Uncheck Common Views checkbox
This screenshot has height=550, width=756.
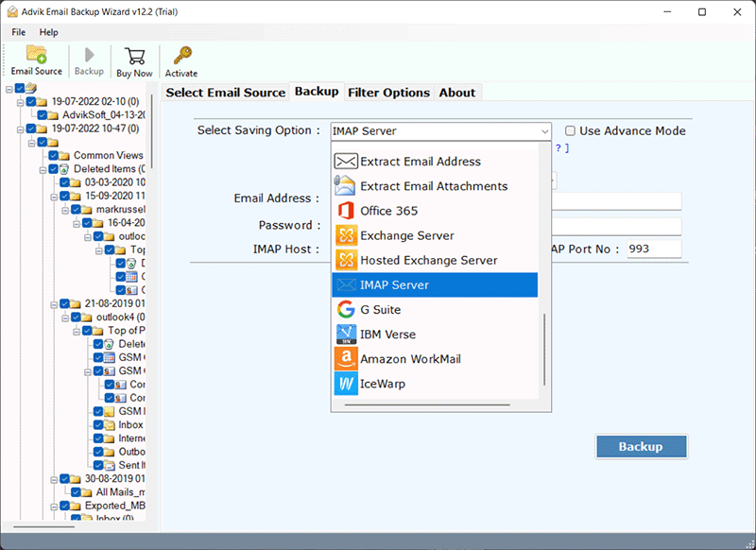[x=54, y=155]
